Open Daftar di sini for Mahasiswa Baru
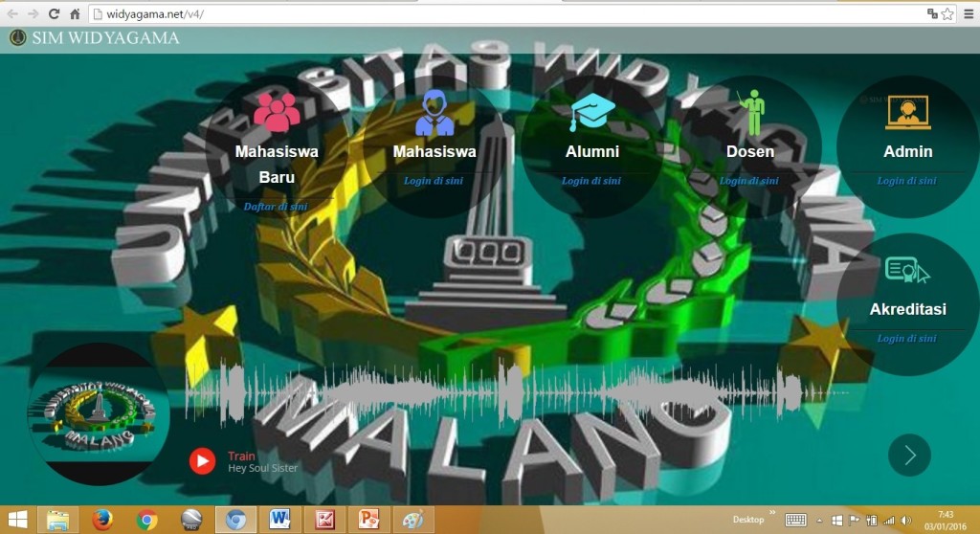This screenshot has height=534, width=980. pyautogui.click(x=276, y=207)
